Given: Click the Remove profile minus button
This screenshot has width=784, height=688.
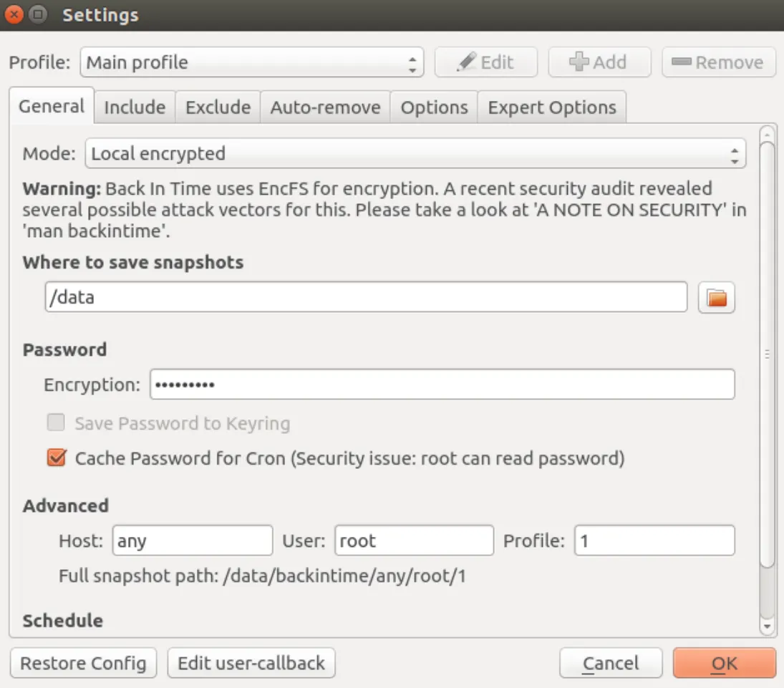Looking at the screenshot, I should click(x=718, y=62).
